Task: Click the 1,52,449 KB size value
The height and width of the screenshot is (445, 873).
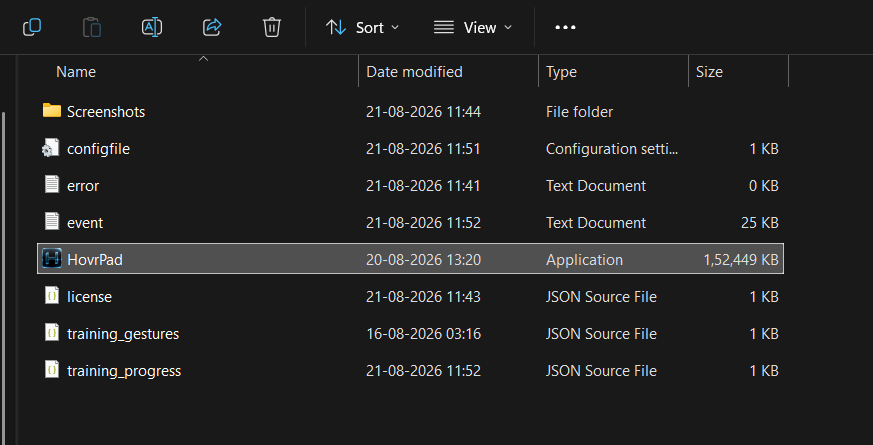Action: [x=740, y=260]
